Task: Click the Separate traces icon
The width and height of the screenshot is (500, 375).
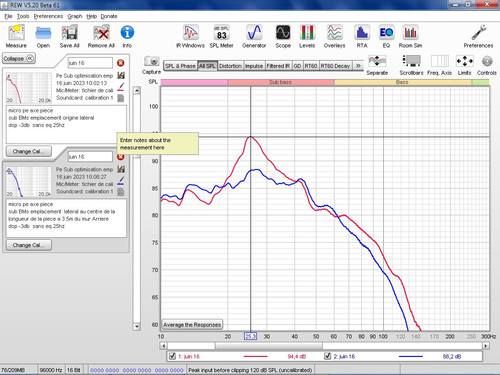Action: 377,61
